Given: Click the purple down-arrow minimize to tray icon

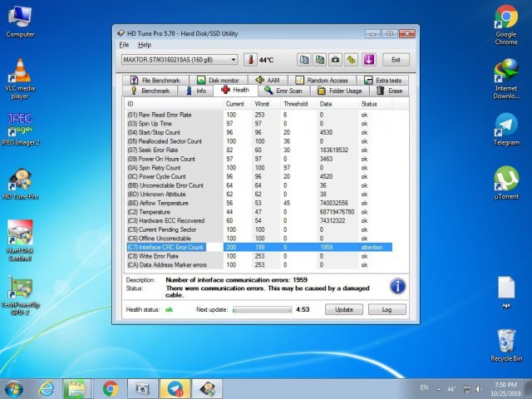Looking at the screenshot, I should pos(370,60).
